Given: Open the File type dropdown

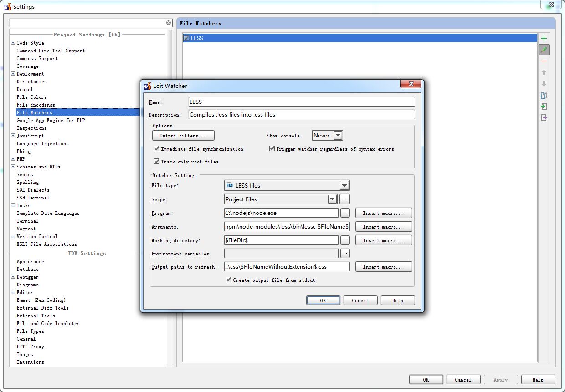Looking at the screenshot, I should point(344,185).
